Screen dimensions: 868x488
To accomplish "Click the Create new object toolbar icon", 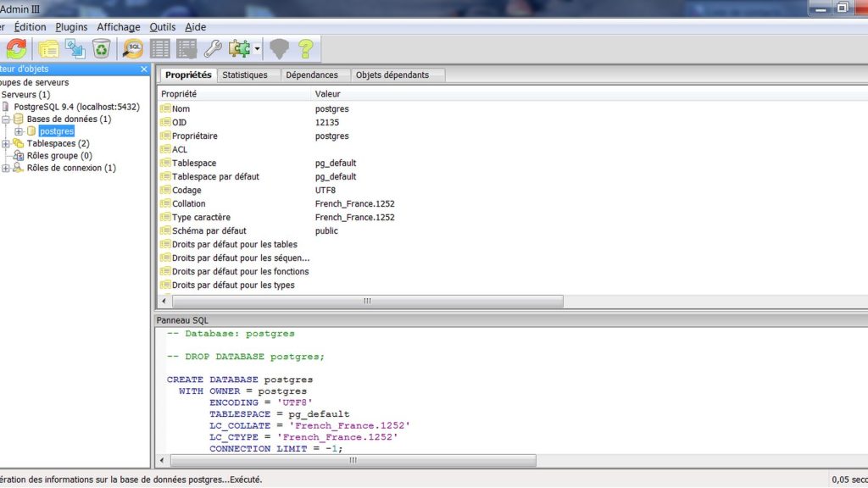I will (x=75, y=49).
